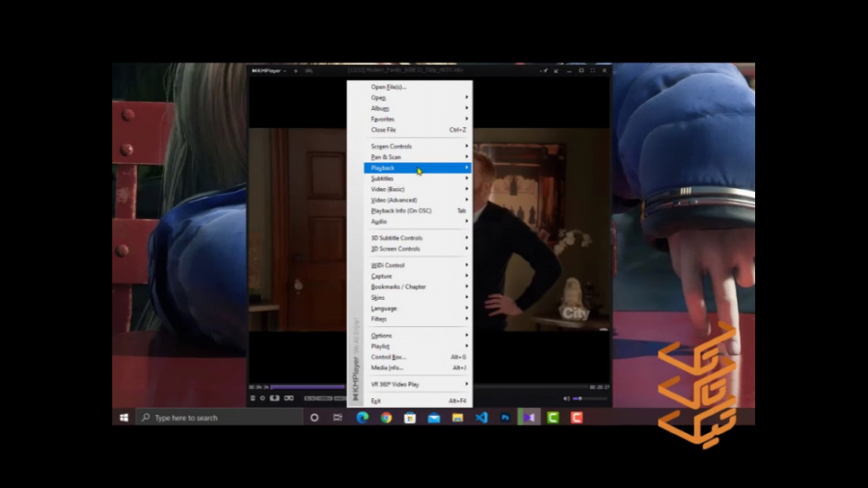This screenshot has height=488, width=868.
Task: Click the purple seek bar in KMPlayer
Action: coord(309,388)
